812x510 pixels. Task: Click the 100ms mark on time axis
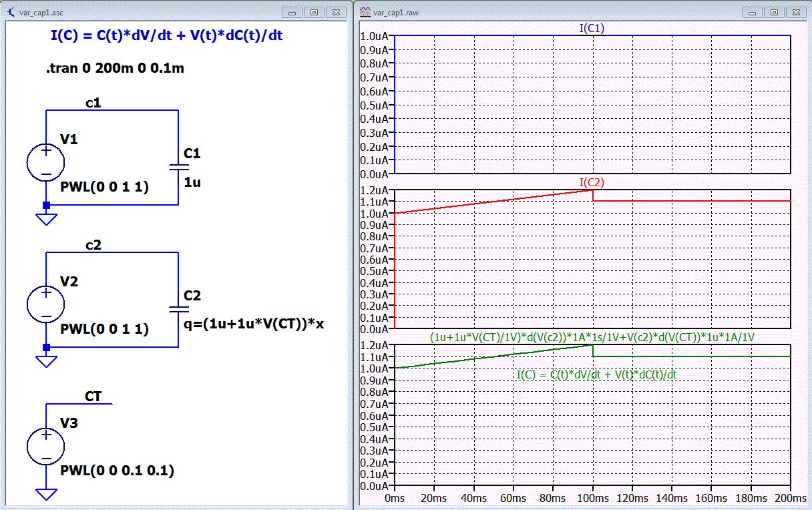coord(593,498)
